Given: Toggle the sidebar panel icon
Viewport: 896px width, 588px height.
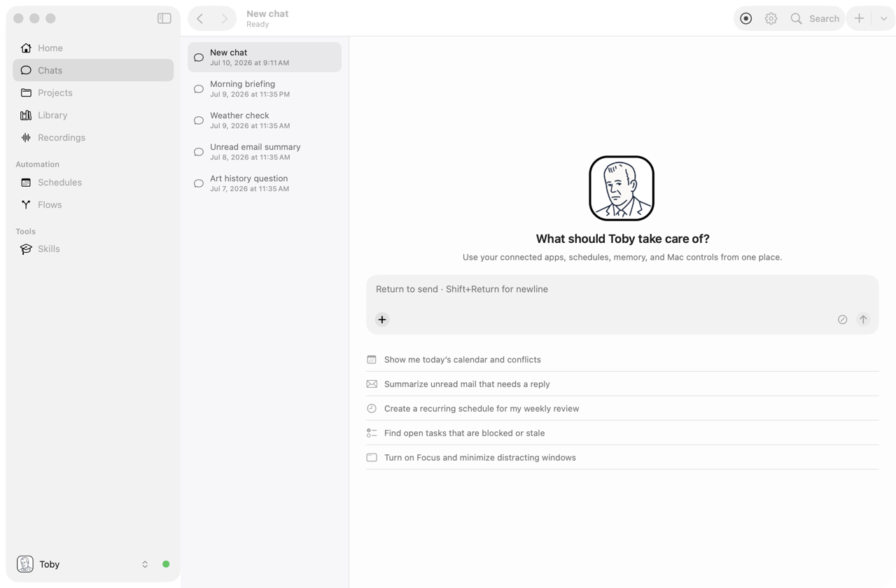Looking at the screenshot, I should [164, 19].
